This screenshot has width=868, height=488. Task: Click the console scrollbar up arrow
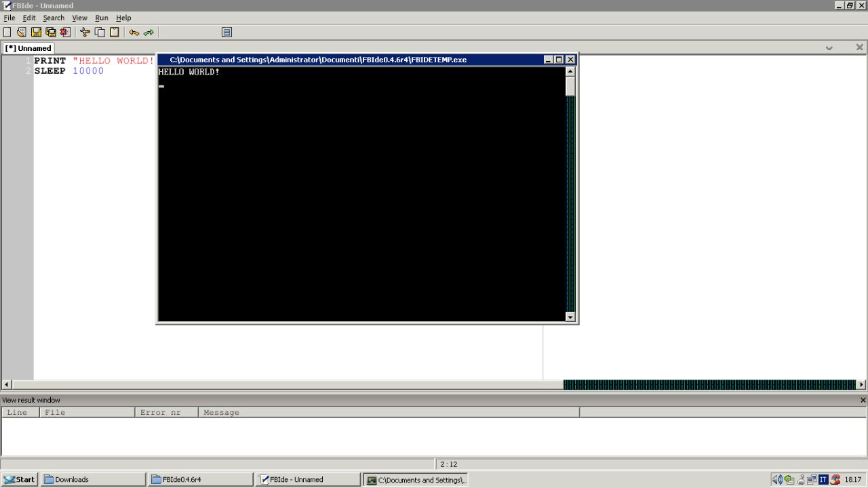pyautogui.click(x=570, y=71)
